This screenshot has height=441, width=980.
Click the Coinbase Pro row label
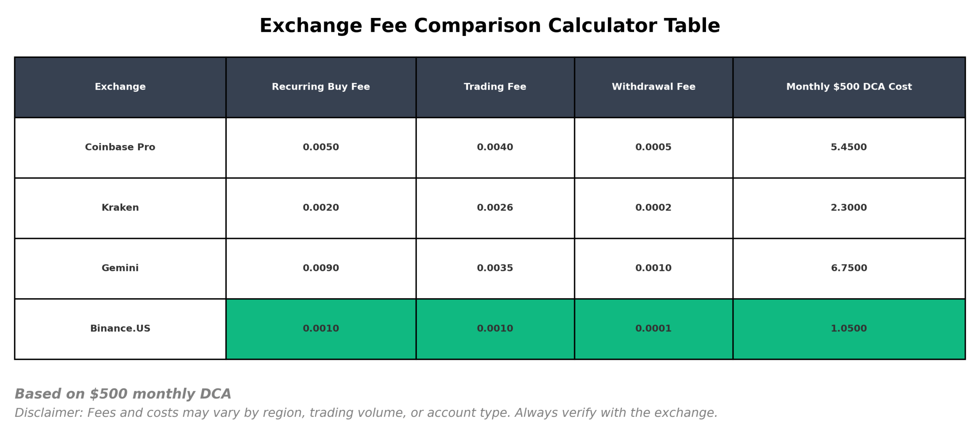[120, 147]
